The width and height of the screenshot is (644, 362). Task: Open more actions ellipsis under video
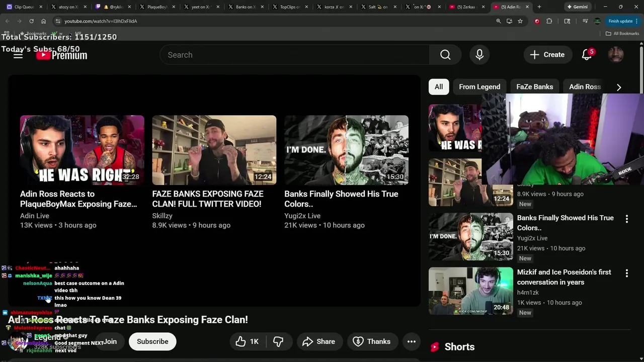[x=411, y=341]
